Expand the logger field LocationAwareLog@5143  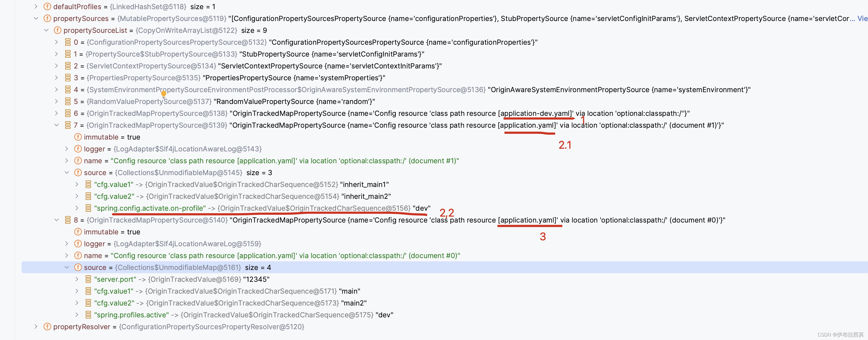[x=67, y=149]
